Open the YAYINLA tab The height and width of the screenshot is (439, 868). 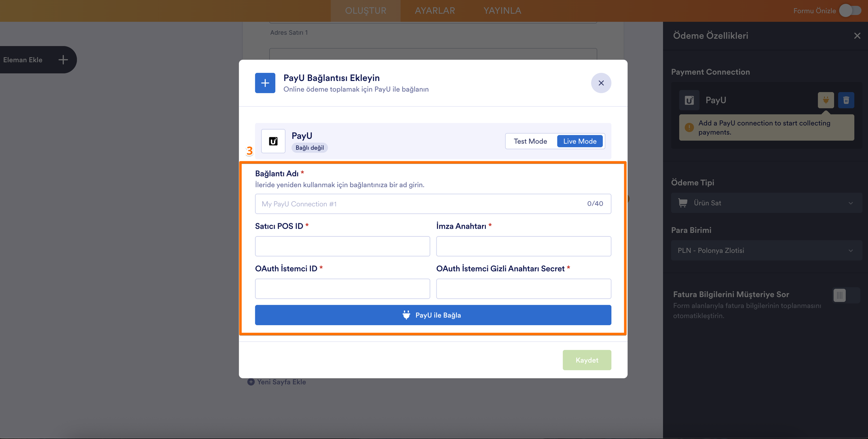[502, 11]
